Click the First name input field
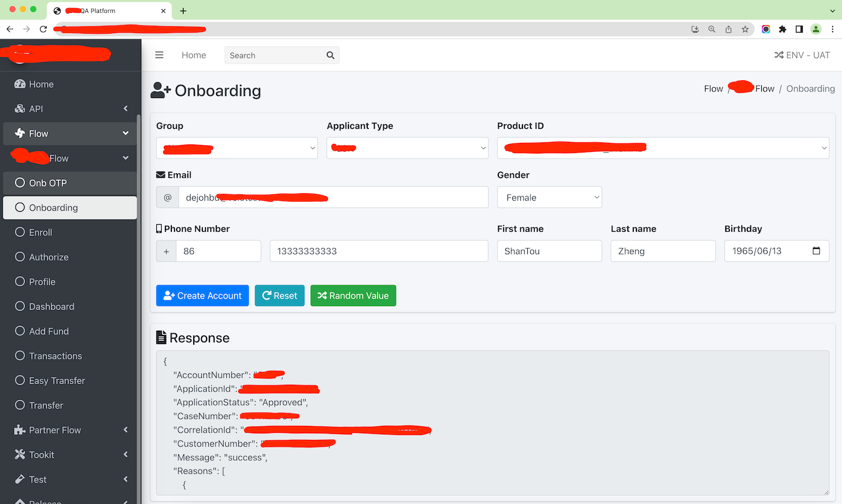This screenshot has width=842, height=504. point(549,251)
